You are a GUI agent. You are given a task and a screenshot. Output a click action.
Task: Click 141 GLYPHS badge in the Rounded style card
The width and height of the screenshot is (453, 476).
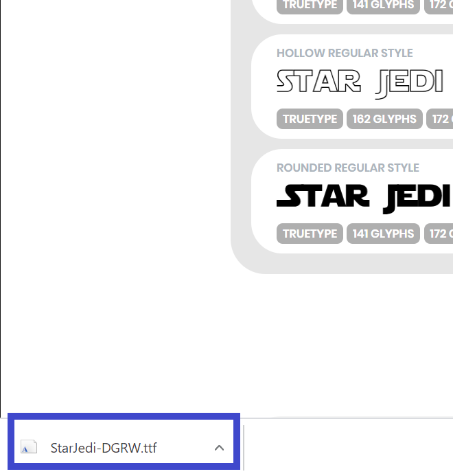(383, 234)
